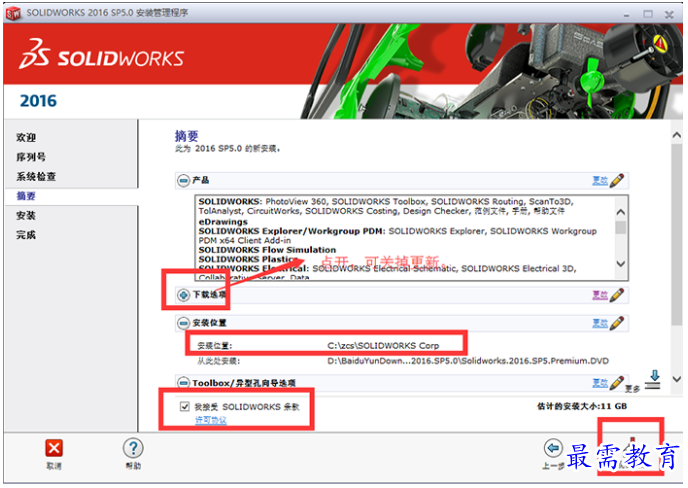Toggle 我接受 SOLIDWORKS 条款 checkbox
Viewport: 688px width, 488px height.
(x=185, y=406)
